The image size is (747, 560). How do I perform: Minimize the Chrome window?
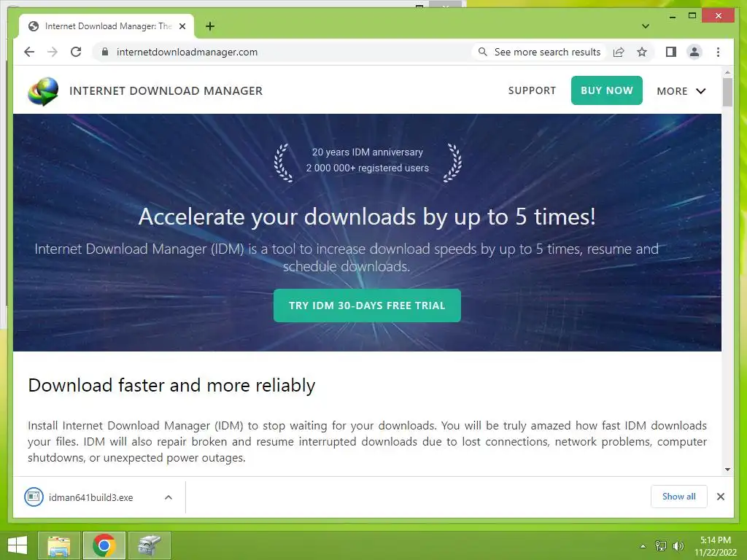point(672,16)
